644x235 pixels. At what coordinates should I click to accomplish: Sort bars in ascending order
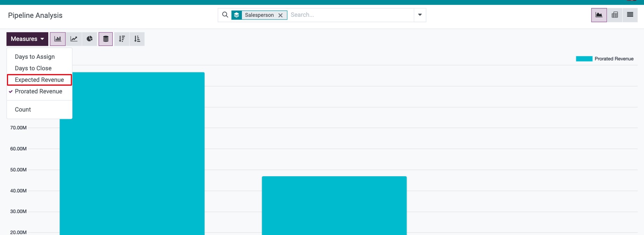(x=137, y=39)
